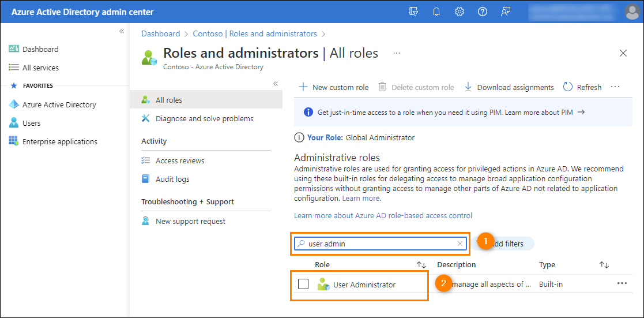Select All roles menu item
This screenshot has height=318, width=644.
(x=206, y=99)
